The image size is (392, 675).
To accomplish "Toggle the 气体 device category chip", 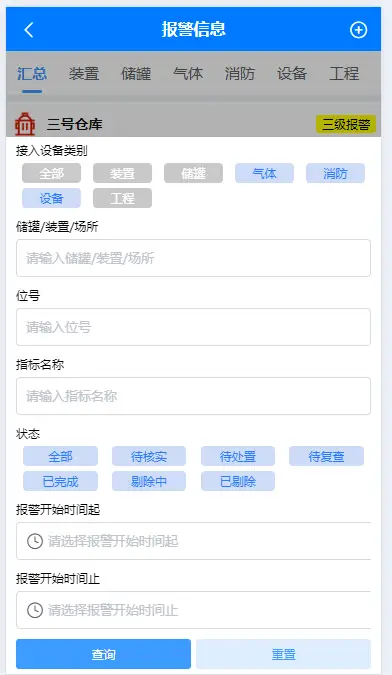I will pyautogui.click(x=264, y=173).
